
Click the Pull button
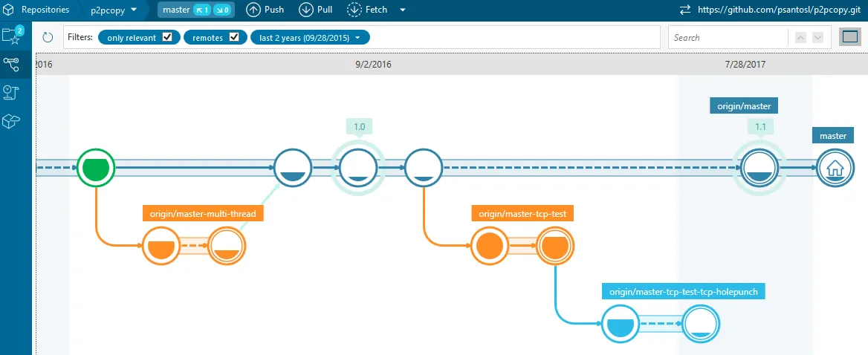[316, 10]
